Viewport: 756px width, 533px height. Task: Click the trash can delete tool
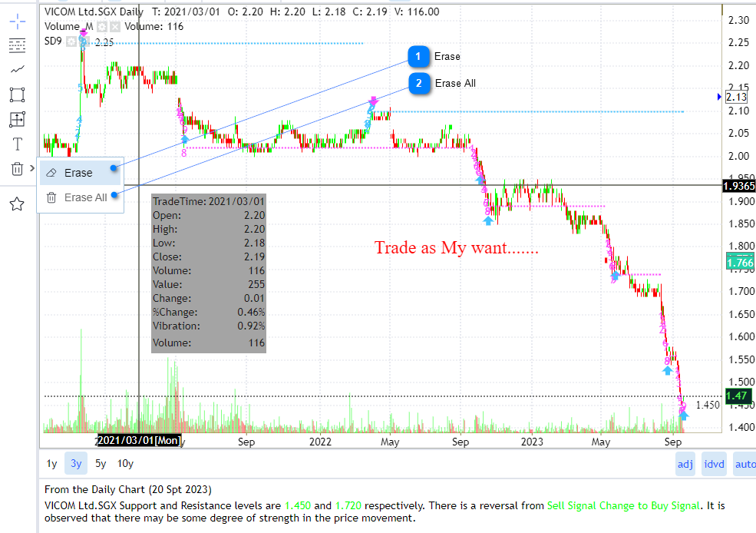tap(17, 169)
